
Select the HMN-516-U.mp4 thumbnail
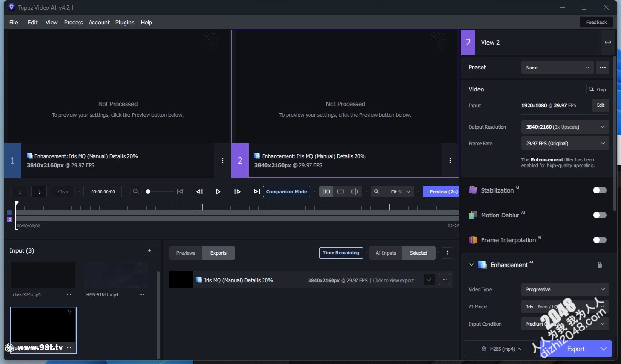pos(116,275)
